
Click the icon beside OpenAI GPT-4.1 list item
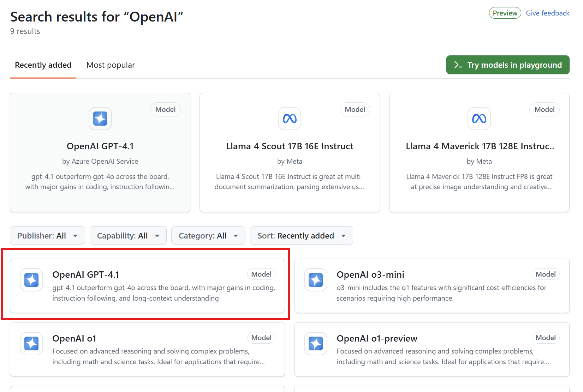click(x=31, y=280)
